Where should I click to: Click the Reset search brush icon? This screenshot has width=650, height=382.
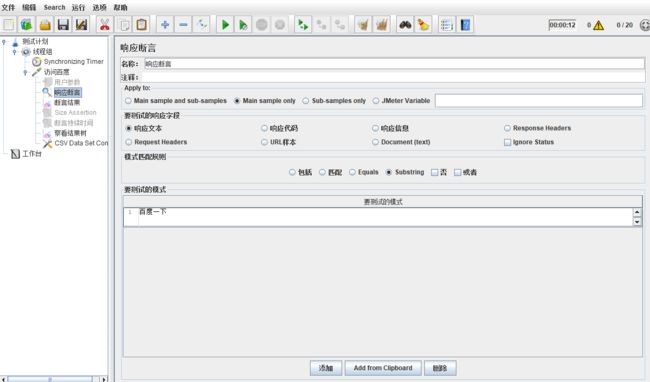(423, 25)
